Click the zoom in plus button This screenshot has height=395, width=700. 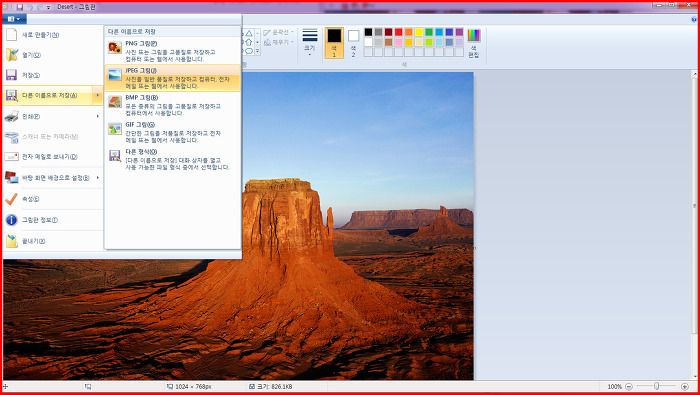(685, 387)
